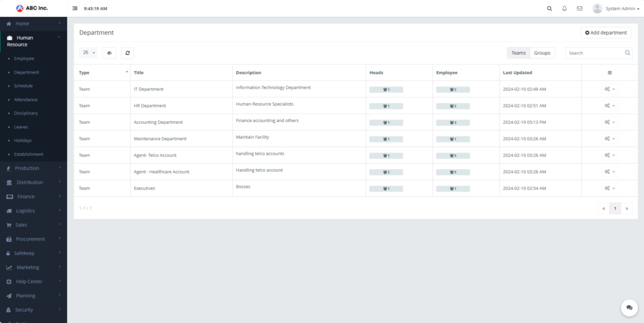Sort by the Type column header
Screen dimensions: 644x323
tap(103, 73)
